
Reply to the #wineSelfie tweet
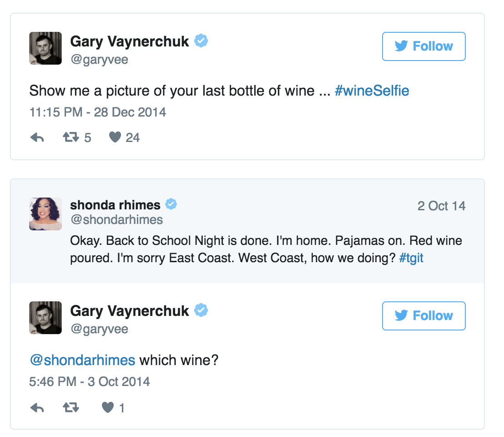pos(37,137)
